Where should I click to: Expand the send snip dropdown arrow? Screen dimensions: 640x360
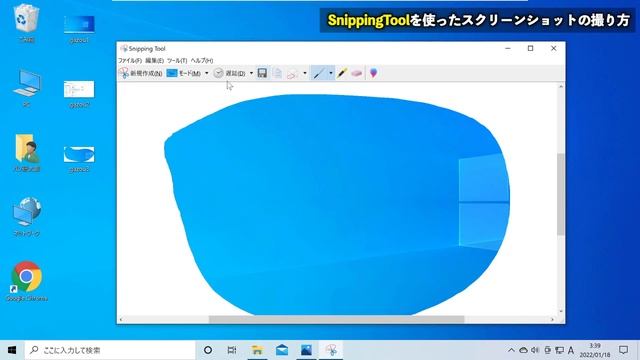305,73
